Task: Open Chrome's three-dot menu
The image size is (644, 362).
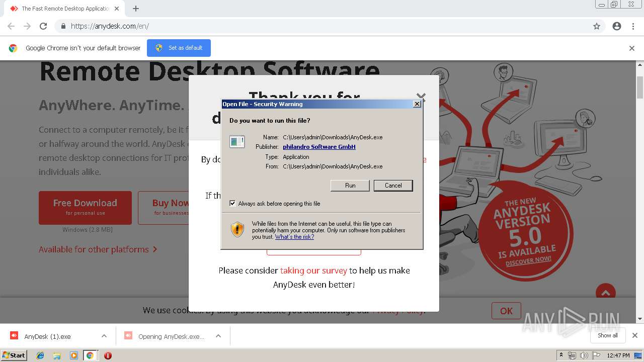Action: pos(633,26)
